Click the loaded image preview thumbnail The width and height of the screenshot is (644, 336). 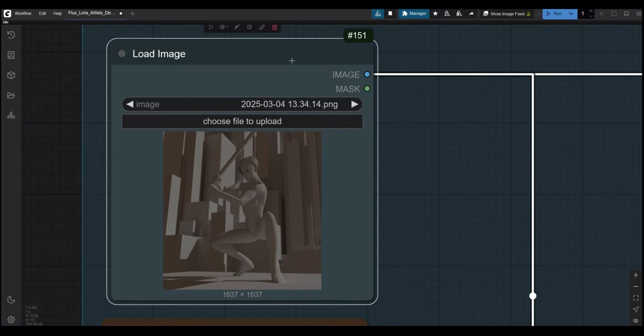242,210
